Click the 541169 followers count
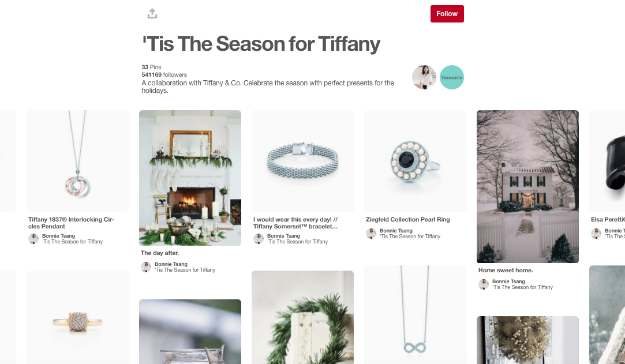Screen dimensions: 625x364 point(164,74)
